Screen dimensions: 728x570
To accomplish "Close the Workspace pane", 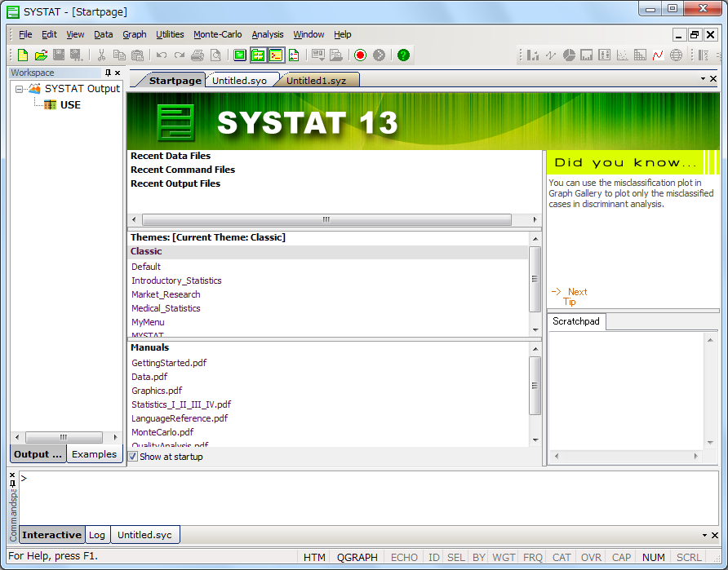I will tap(118, 73).
